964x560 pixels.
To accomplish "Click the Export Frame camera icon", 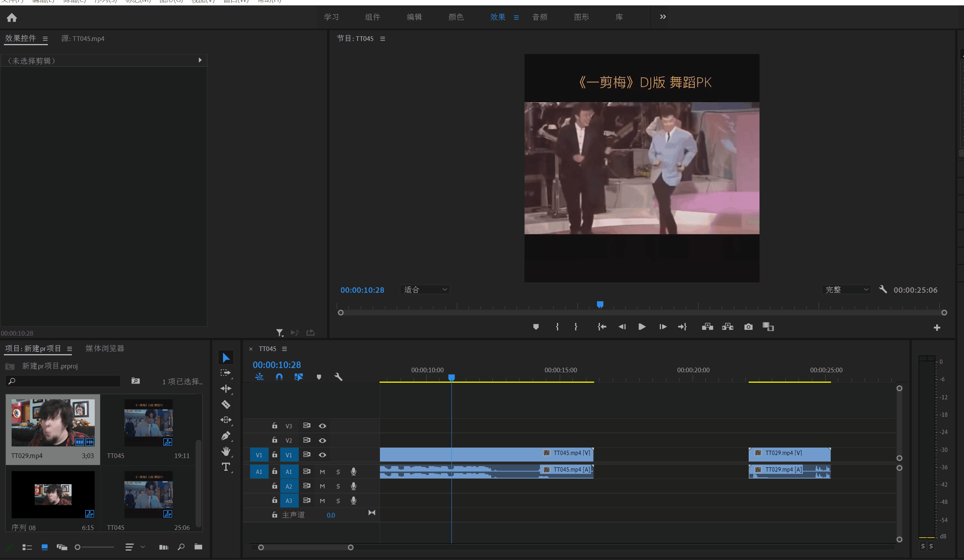I will point(748,327).
